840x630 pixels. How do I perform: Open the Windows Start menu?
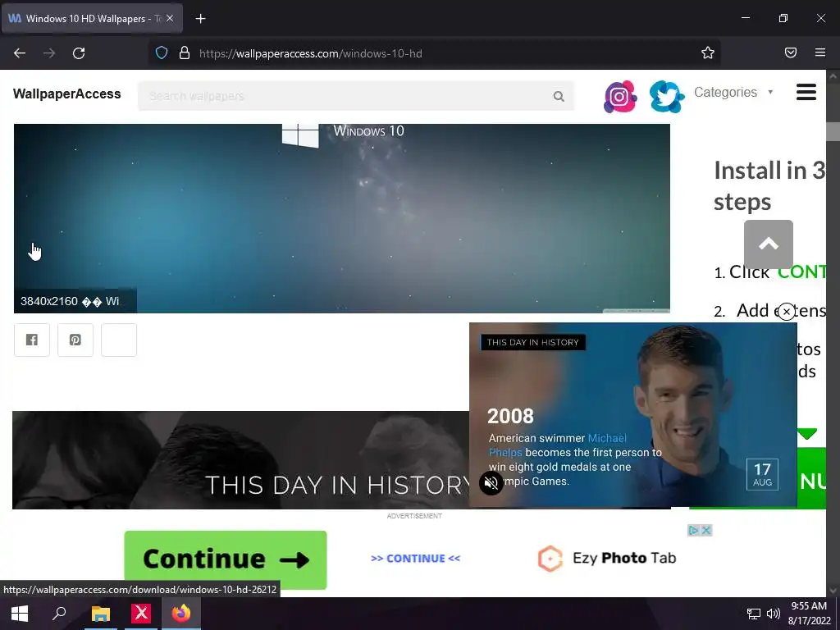pyautogui.click(x=20, y=614)
